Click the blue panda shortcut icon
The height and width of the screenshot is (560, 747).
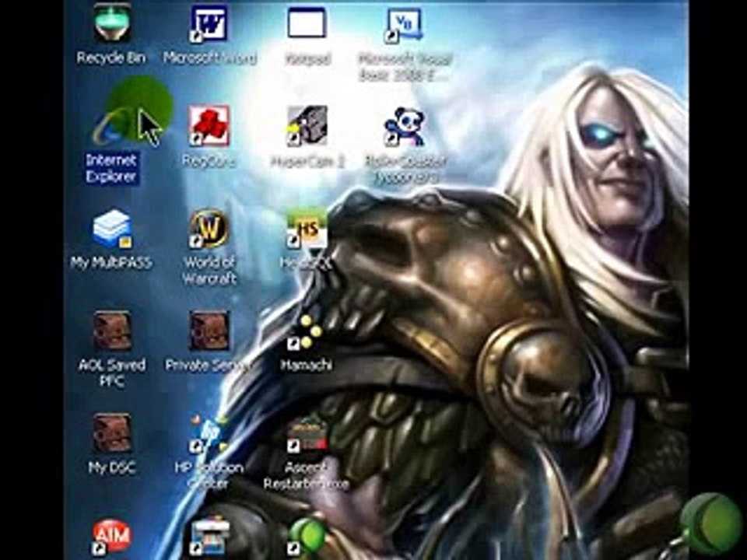404,127
